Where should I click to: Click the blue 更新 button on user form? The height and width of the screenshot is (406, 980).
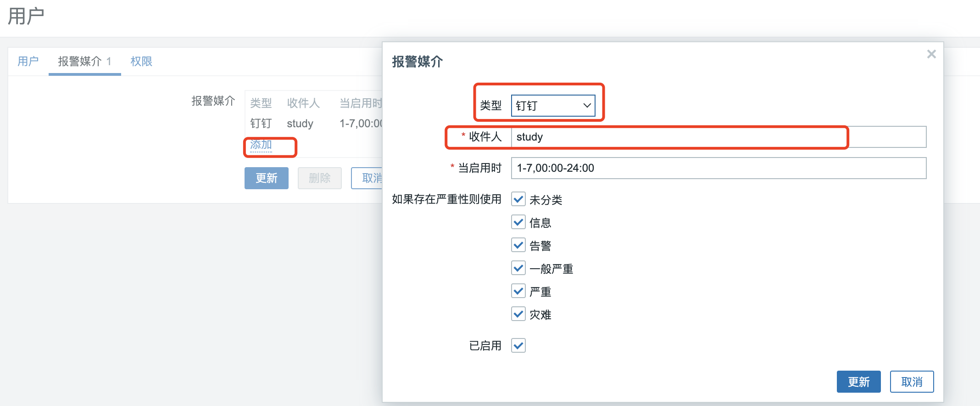(x=267, y=178)
